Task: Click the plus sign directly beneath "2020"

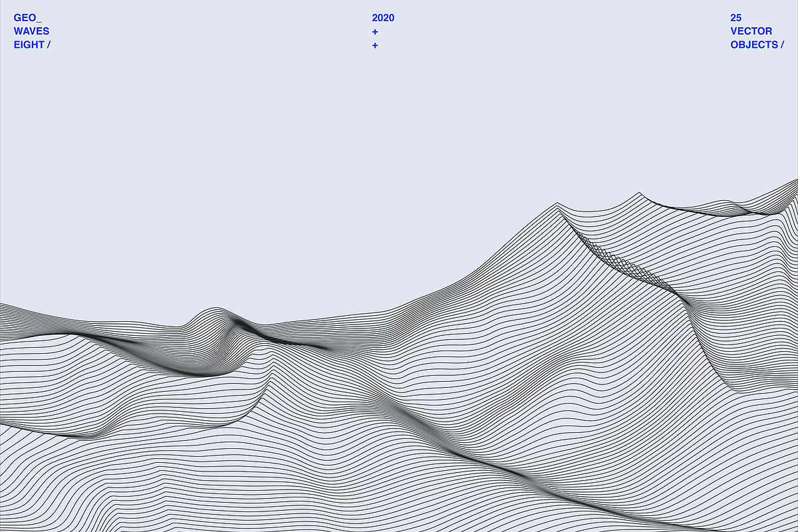Action: (x=375, y=31)
